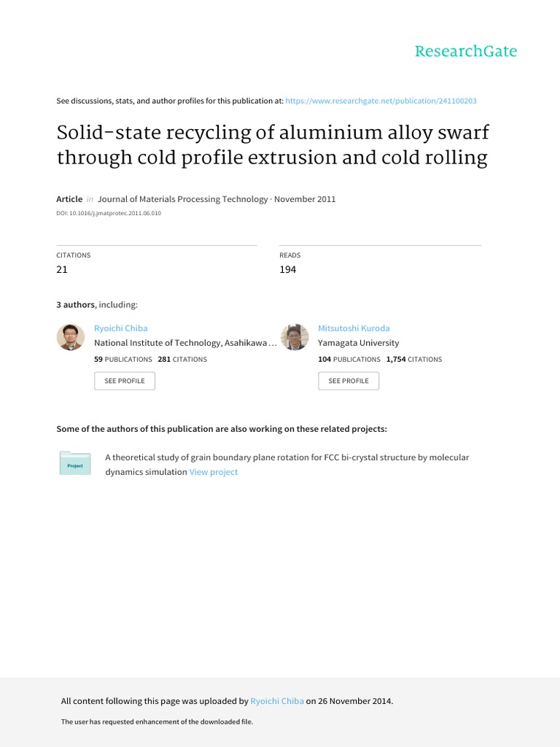
Task: Open Mitsutoshi Kuroda's profile photo
Action: (295, 337)
